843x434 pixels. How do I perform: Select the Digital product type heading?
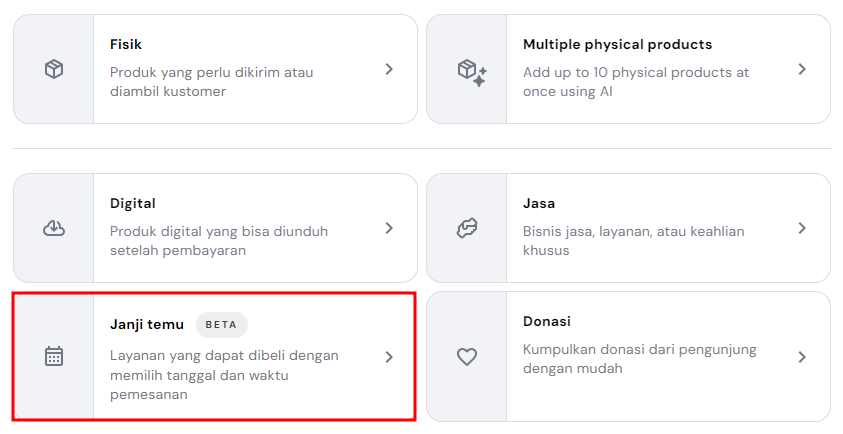click(x=133, y=203)
